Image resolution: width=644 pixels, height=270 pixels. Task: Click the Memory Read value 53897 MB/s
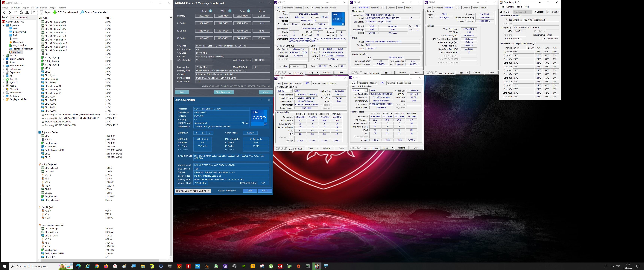tap(204, 16)
